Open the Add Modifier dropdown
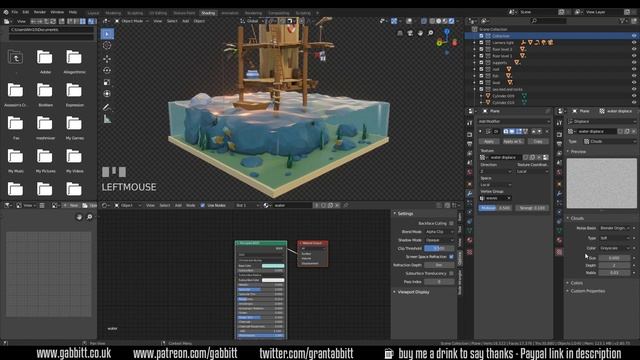This screenshot has width=640, height=360. [513, 121]
